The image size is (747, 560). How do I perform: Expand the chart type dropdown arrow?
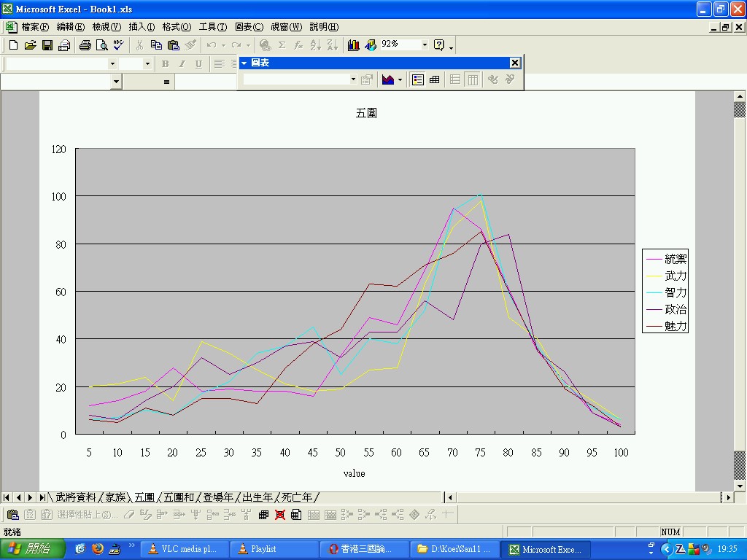pos(400,80)
